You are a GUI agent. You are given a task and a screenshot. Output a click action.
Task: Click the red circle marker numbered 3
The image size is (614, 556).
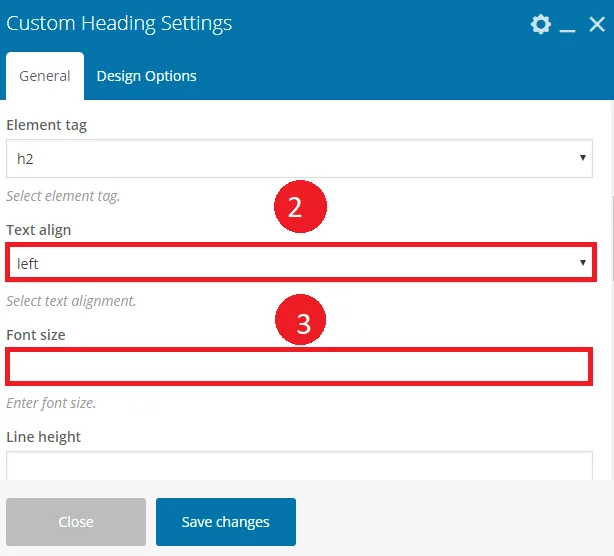click(300, 320)
